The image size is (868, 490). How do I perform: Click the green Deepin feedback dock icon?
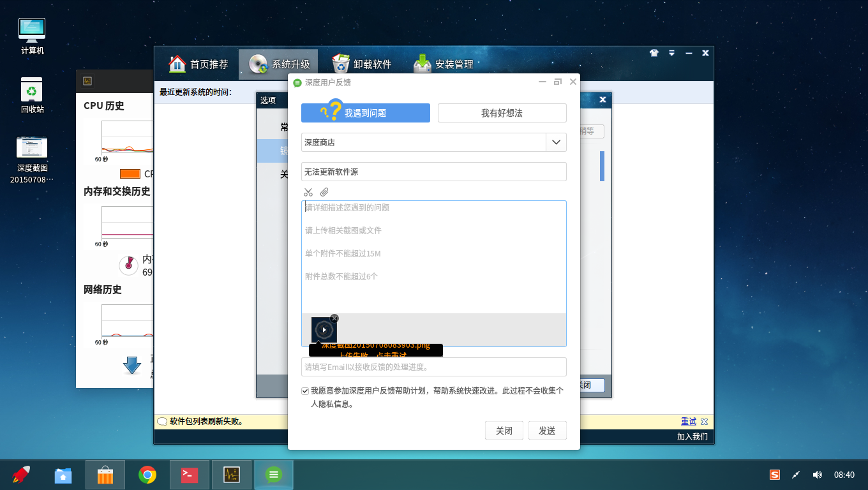pos(274,475)
